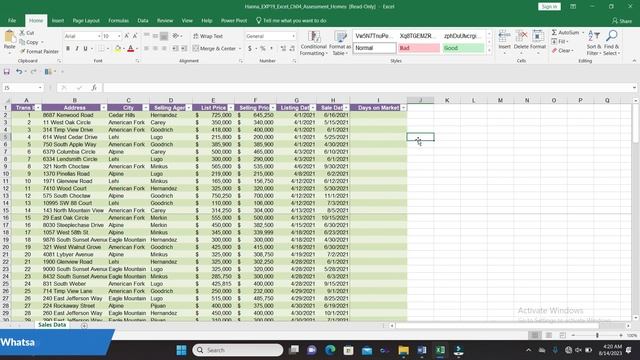Apply the Borders icon
The height and width of the screenshot is (360, 640).
[101, 49]
